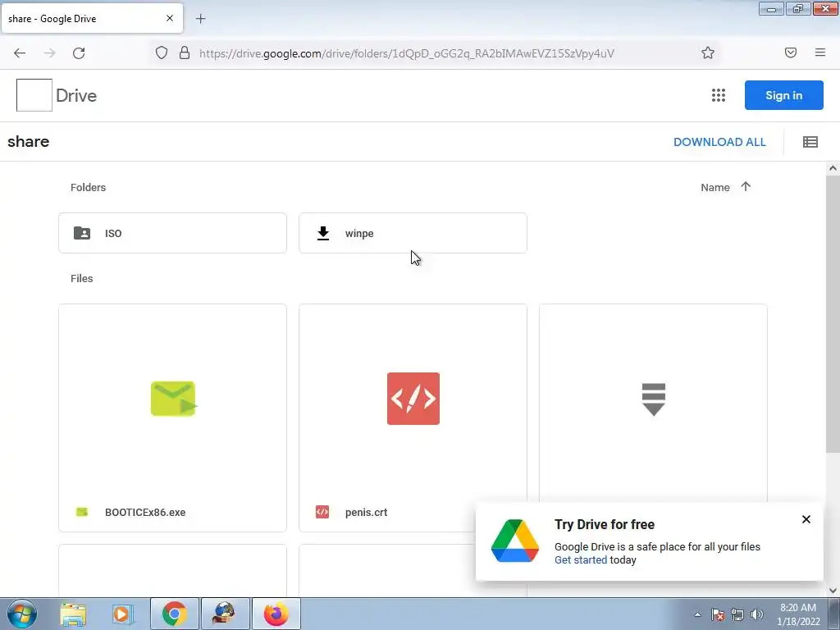The width and height of the screenshot is (840, 630).
Task: Click the tracking protection shield icon
Action: coord(162,52)
